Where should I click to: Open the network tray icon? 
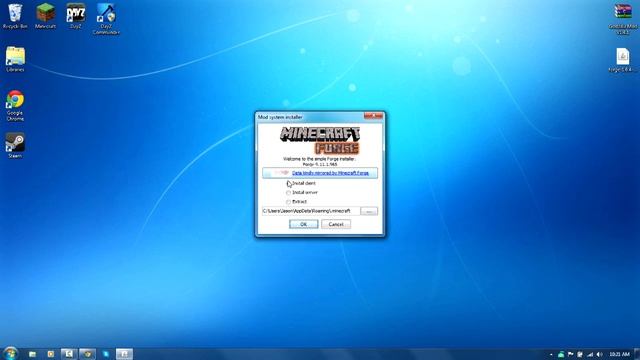590,354
